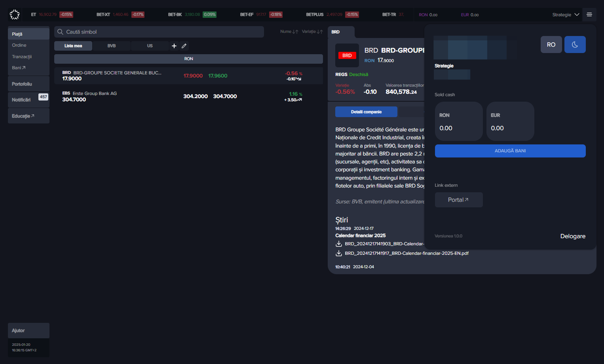Screen dimensions: 604x364
Task: Expand the Strategie dropdown in the top bar
Action: [566, 15]
